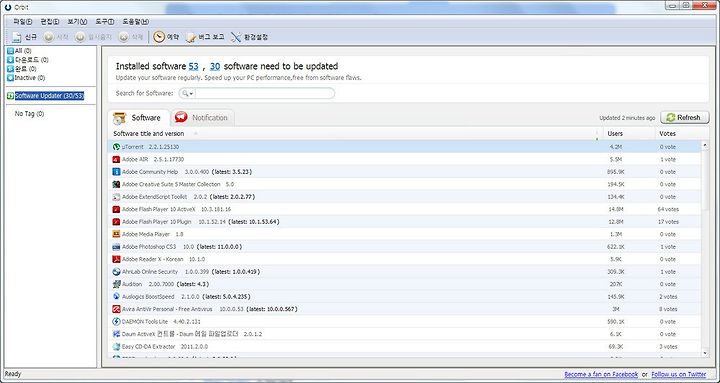Click the 삭제 (Delete) toolbar icon
The image size is (720, 383).
coord(124,37)
